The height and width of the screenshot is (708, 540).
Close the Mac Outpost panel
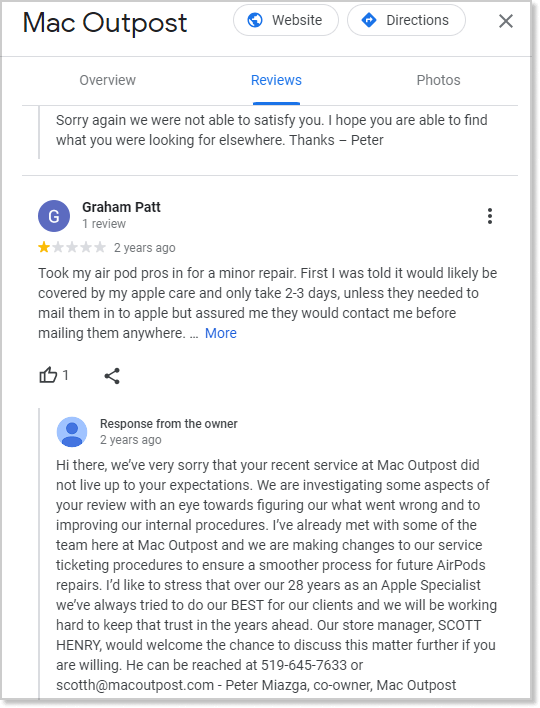click(506, 21)
